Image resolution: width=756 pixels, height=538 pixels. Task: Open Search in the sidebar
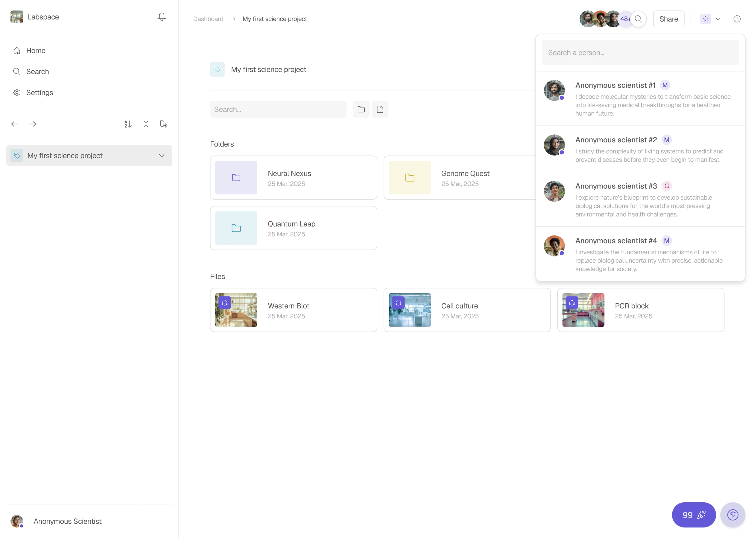31,72
